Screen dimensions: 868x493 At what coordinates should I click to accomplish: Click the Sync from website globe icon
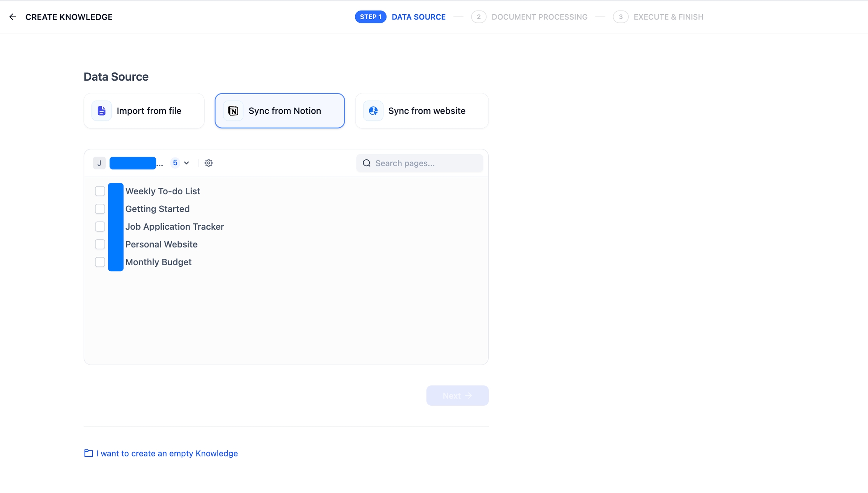click(x=373, y=111)
